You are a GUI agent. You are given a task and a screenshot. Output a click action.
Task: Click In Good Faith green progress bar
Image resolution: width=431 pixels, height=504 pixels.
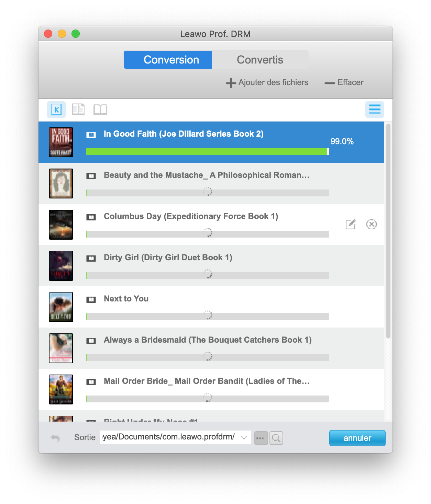207,152
